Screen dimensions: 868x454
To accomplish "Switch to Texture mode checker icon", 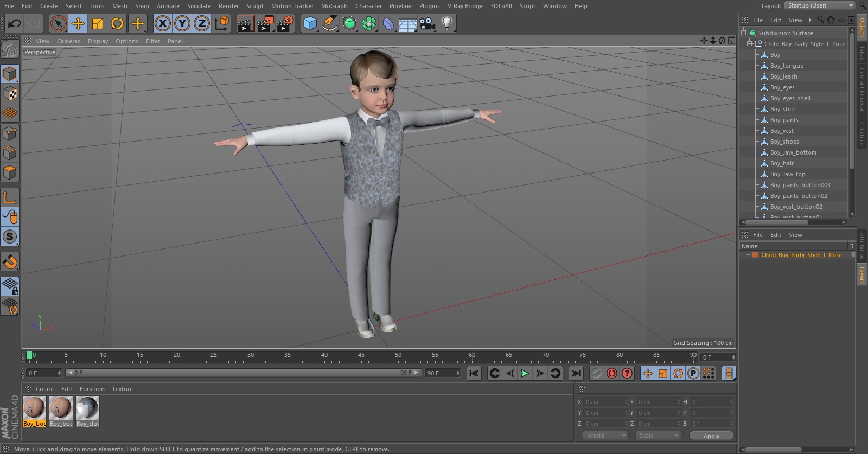I will [10, 94].
